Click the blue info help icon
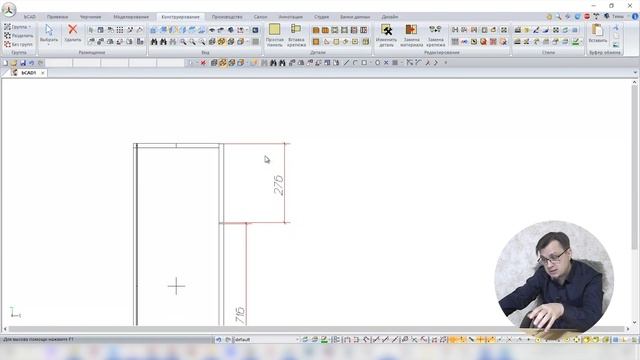The image size is (640, 360). click(x=635, y=17)
